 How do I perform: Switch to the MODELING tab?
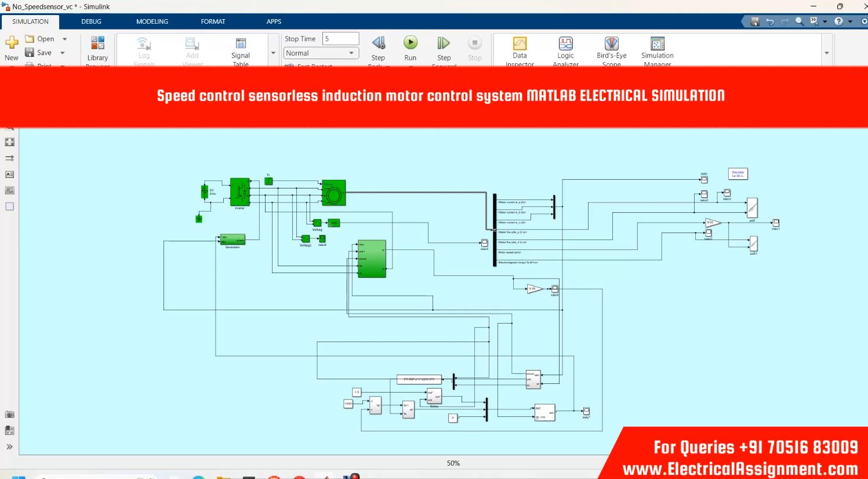click(x=152, y=21)
